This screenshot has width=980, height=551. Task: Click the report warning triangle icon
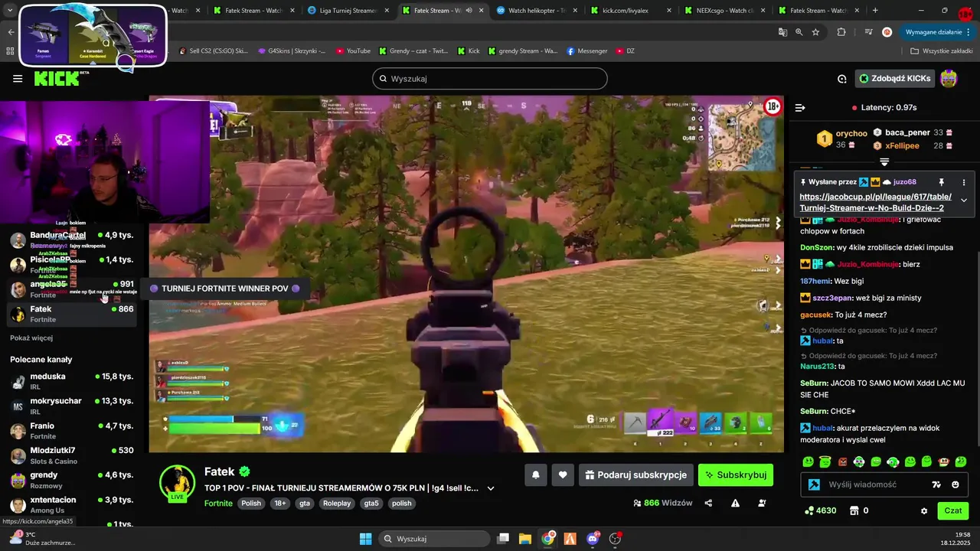pos(735,503)
